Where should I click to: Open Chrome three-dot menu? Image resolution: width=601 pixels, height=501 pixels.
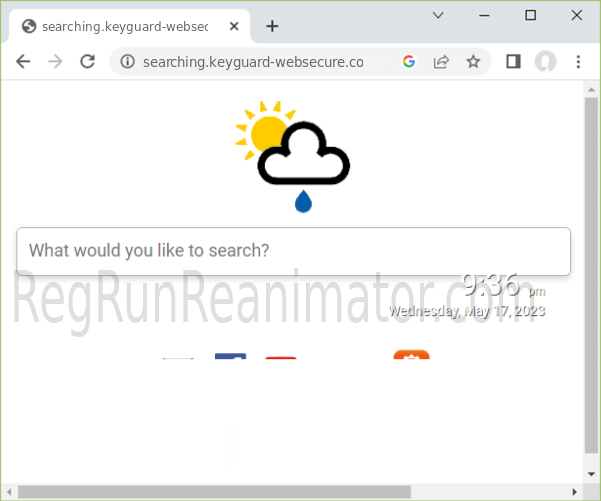[578, 62]
